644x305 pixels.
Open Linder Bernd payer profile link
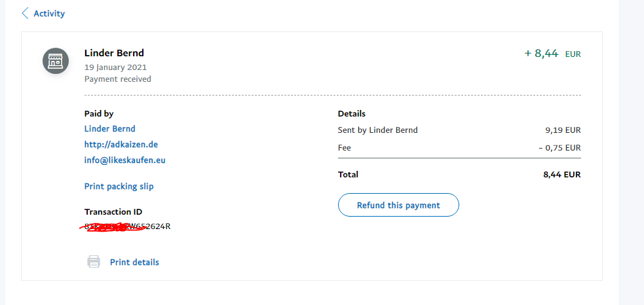pyautogui.click(x=109, y=129)
